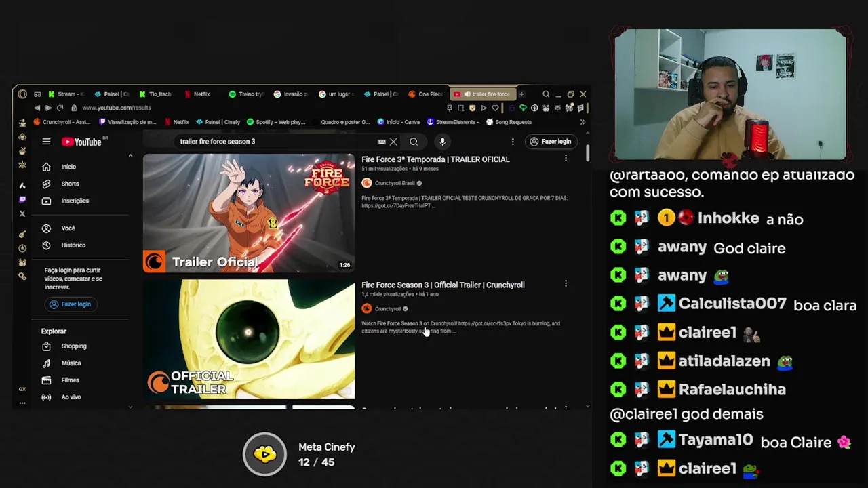Open Fire Force Season 3 Official Trailer title

click(443, 285)
